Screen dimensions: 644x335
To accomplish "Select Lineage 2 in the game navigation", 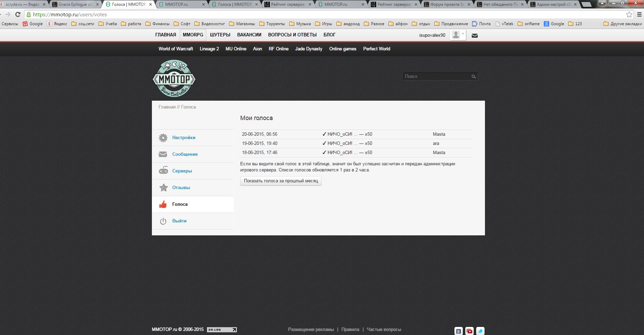I will tap(209, 49).
